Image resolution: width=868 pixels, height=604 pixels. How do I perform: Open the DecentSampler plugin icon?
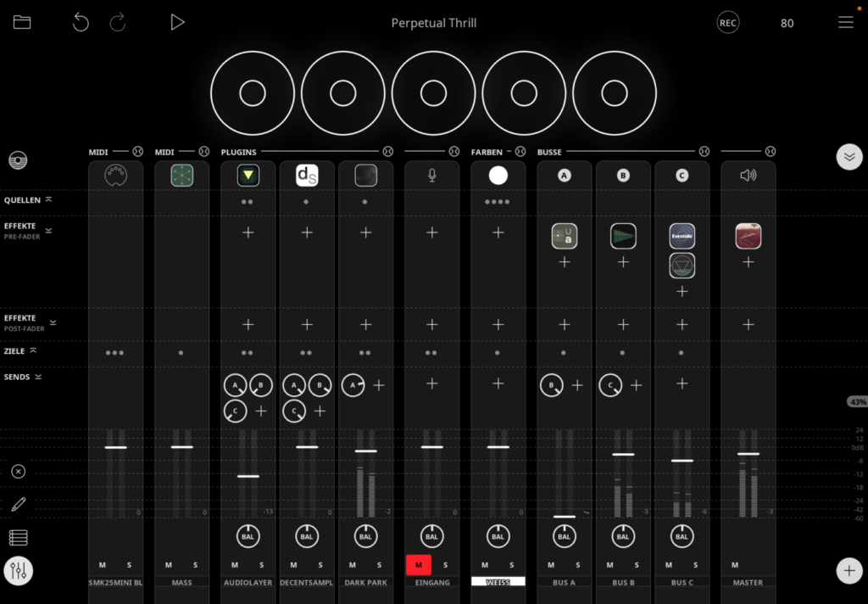(307, 176)
